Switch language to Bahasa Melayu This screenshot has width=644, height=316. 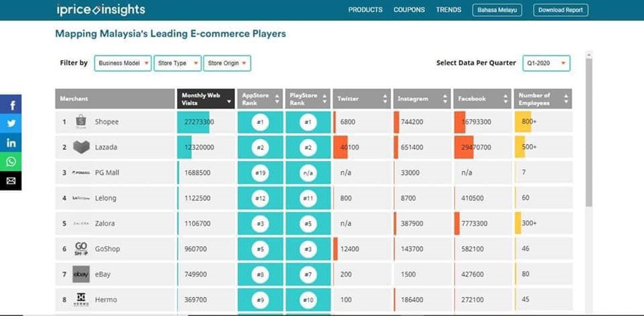coord(497,10)
